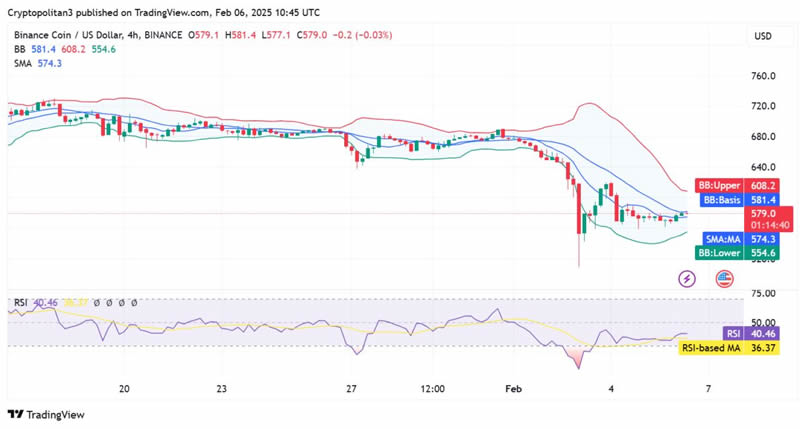This screenshot has width=800, height=429.
Task: Click the 720.0 price axis value
Action: point(763,106)
